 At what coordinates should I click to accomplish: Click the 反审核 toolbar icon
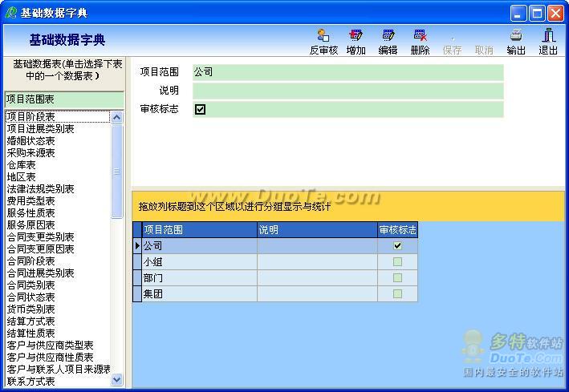point(323,36)
